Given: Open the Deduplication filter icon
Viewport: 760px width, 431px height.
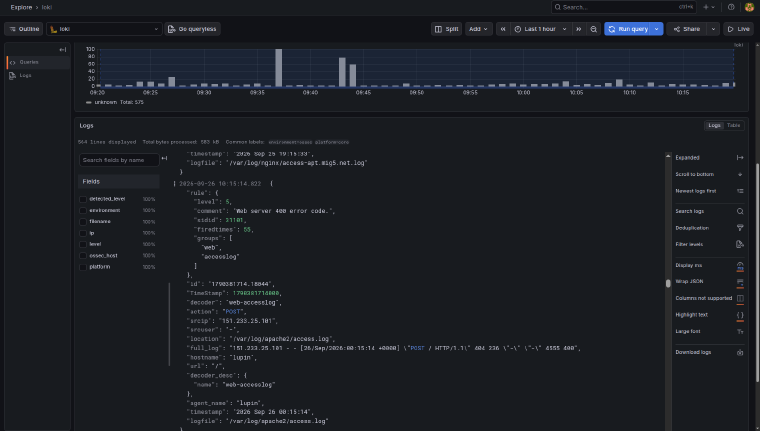Looking at the screenshot, I should pos(740,228).
